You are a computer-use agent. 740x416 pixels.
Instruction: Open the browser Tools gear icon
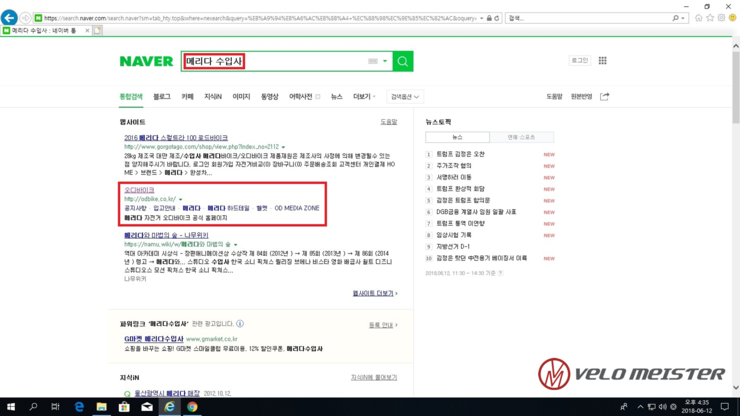pyautogui.click(x=721, y=18)
